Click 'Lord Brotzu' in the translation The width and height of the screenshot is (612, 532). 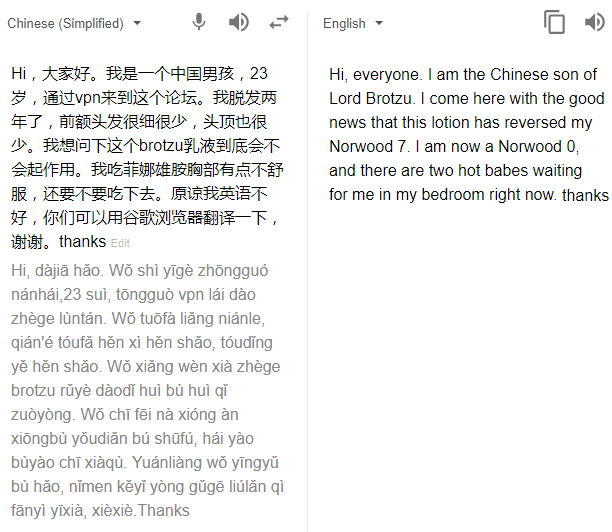point(370,99)
